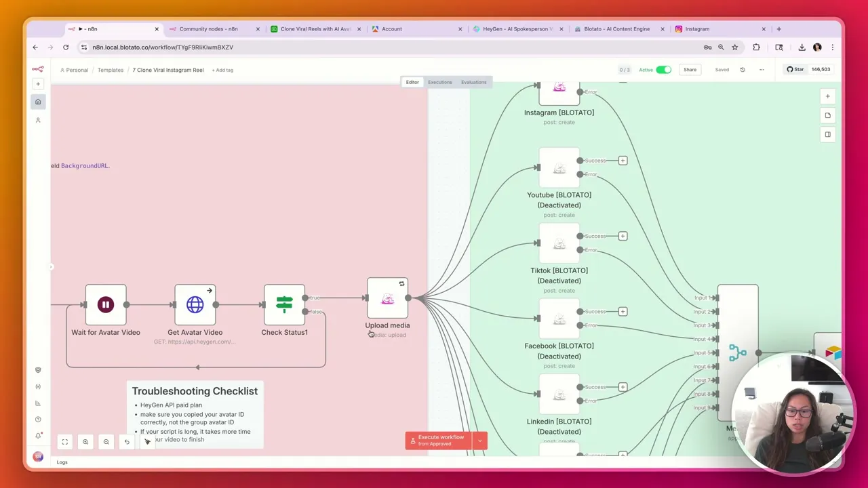The width and height of the screenshot is (868, 488).
Task: Reload the page in browser
Action: click(66, 47)
